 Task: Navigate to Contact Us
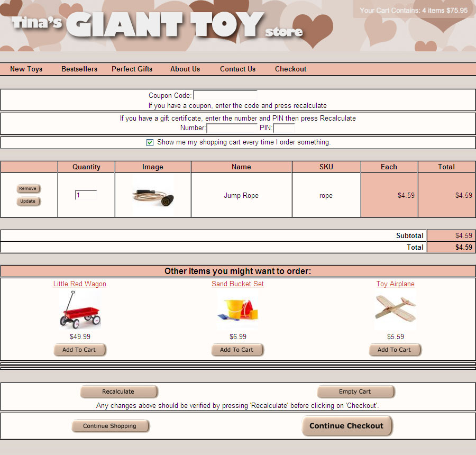tap(237, 69)
